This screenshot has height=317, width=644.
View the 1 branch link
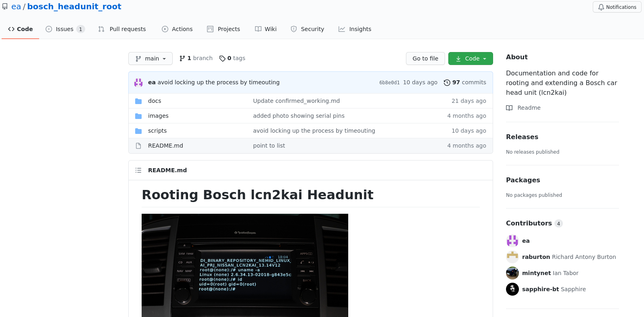pyautogui.click(x=196, y=58)
